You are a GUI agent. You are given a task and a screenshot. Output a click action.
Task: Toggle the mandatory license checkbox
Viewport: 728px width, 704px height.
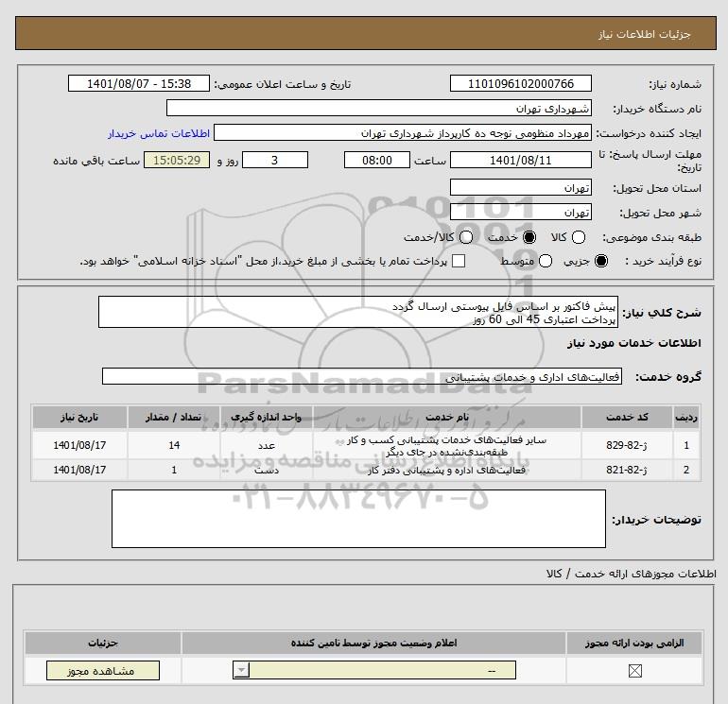(634, 671)
